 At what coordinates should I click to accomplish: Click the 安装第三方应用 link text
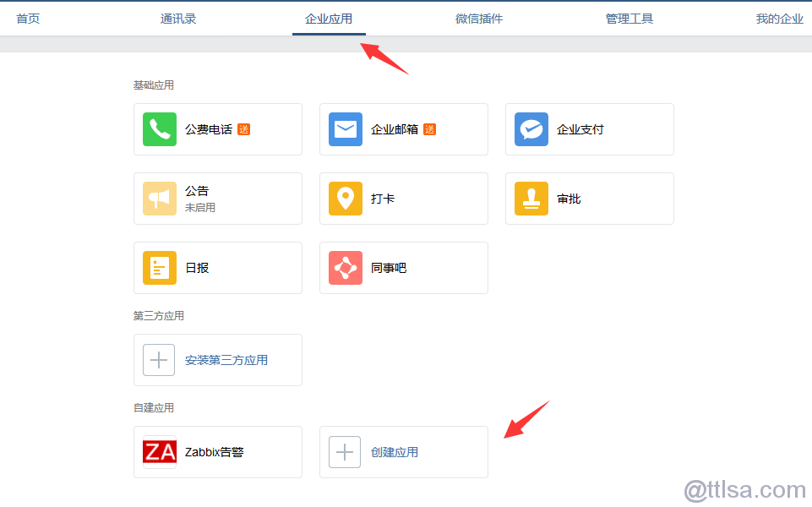pos(226,360)
